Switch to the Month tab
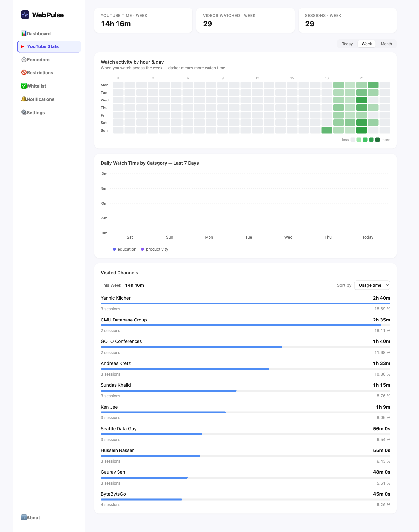The height and width of the screenshot is (532, 419). click(x=386, y=44)
